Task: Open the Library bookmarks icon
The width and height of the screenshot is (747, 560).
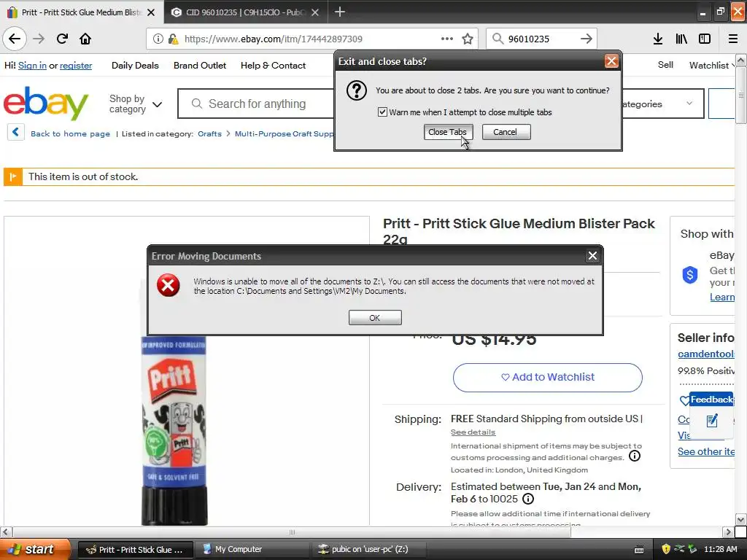Action: click(x=681, y=39)
